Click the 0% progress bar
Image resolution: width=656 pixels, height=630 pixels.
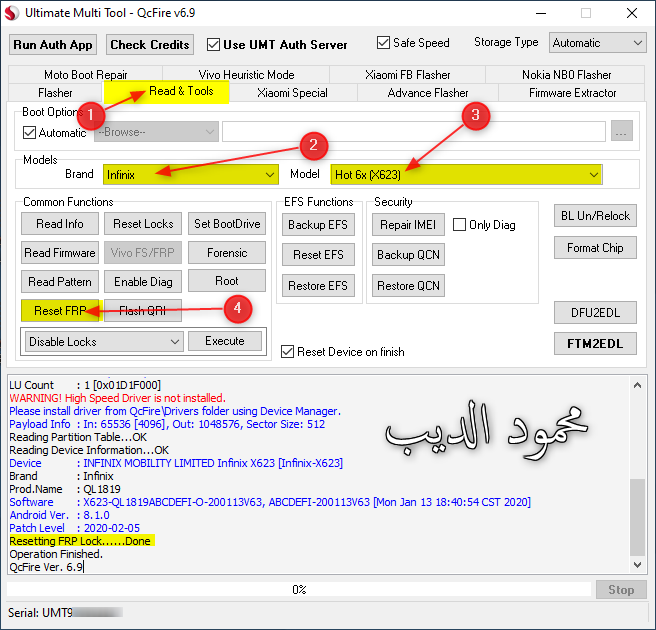[299, 589]
